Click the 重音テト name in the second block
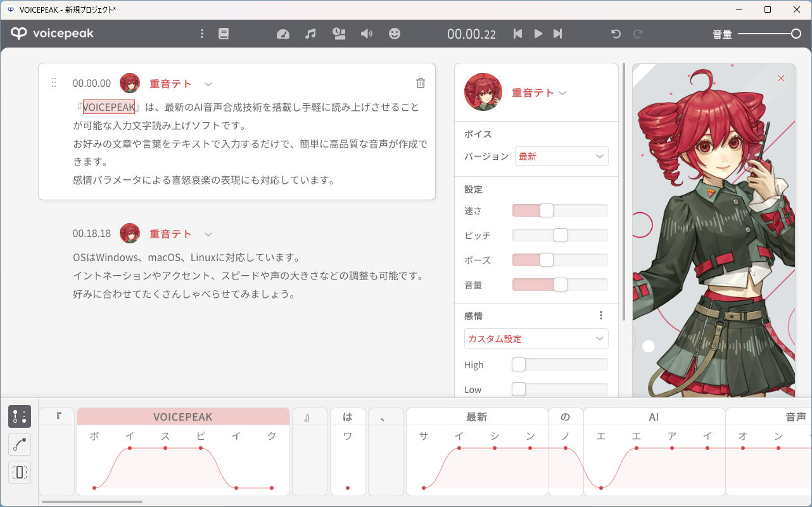Viewport: 812px width, 507px height. (170, 234)
